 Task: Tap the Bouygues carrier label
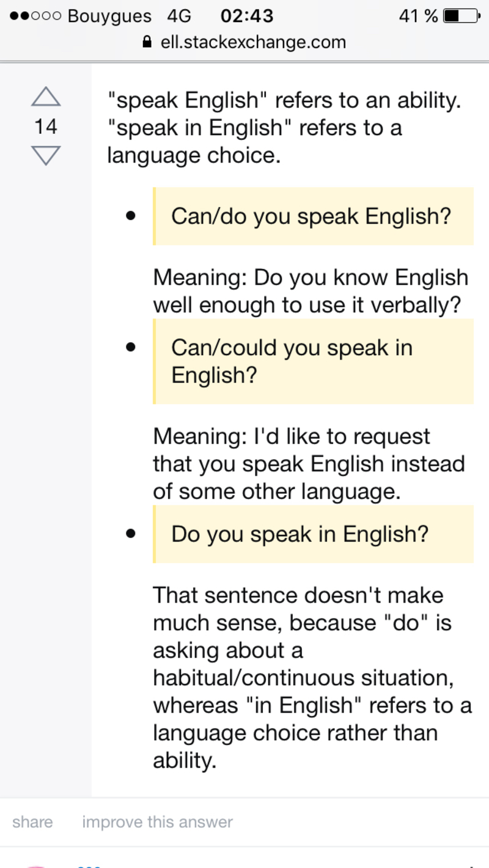(109, 16)
